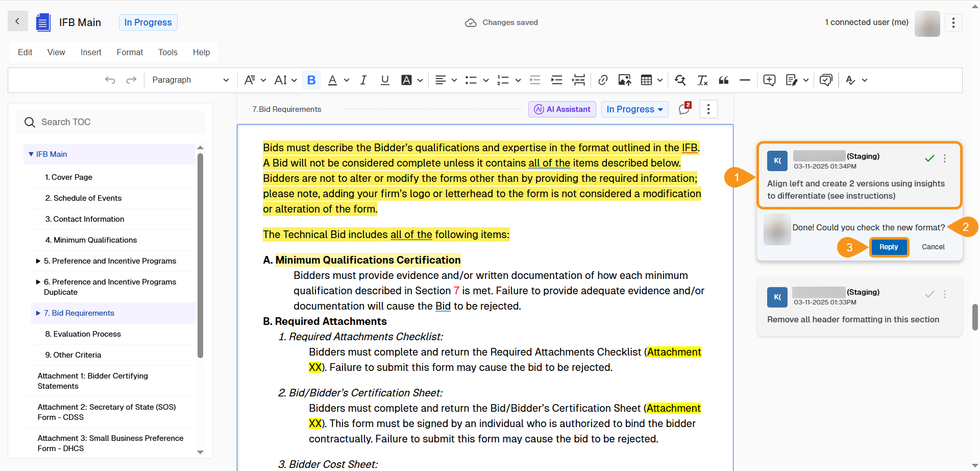
Task: Open the Insert menu
Action: click(91, 52)
